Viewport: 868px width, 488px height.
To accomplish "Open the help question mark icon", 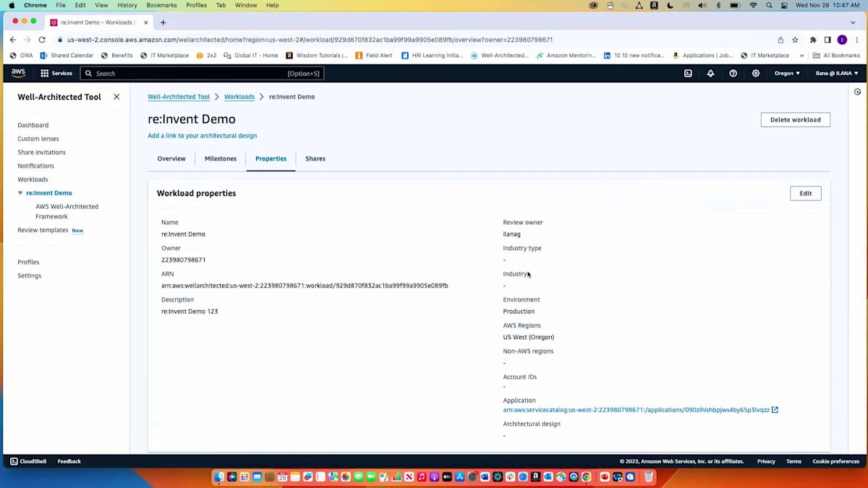I will (733, 73).
